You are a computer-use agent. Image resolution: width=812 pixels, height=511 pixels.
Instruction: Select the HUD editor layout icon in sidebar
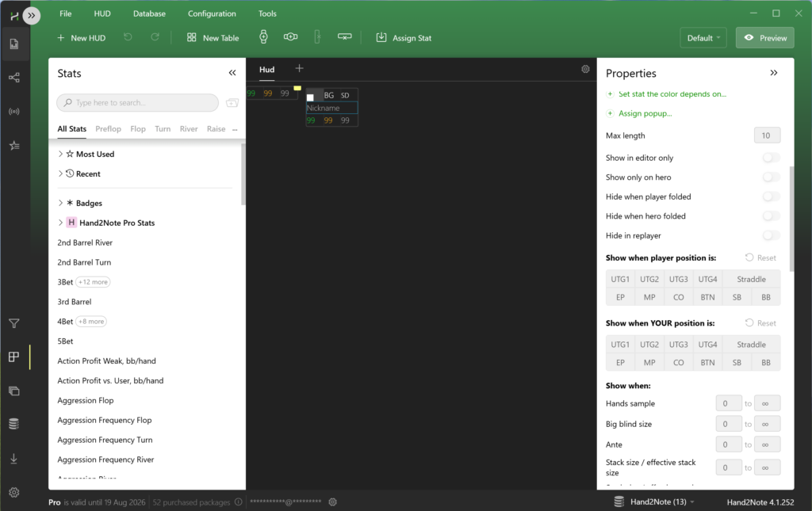click(14, 357)
